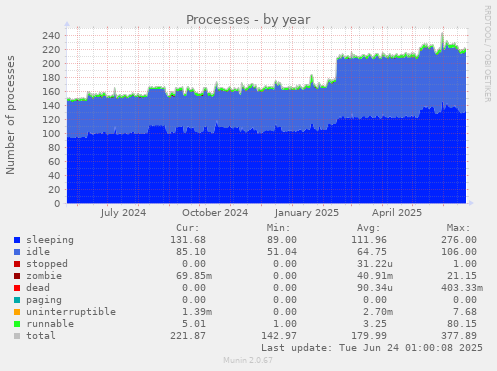Image resolution: width=497 pixels, height=371 pixels.
Task: Click the 'January 2025' x-axis label
Action: 307,213
